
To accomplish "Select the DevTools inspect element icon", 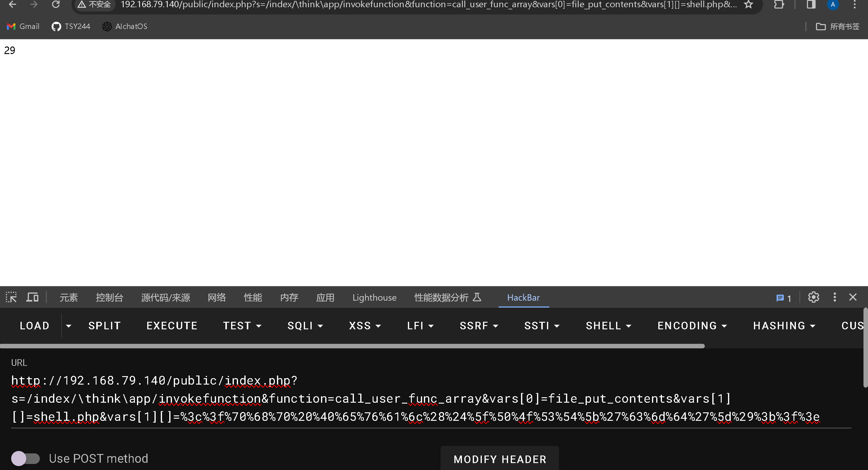I will 11,297.
